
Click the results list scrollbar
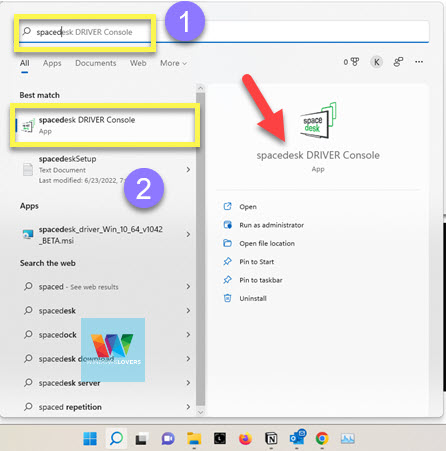point(200,250)
